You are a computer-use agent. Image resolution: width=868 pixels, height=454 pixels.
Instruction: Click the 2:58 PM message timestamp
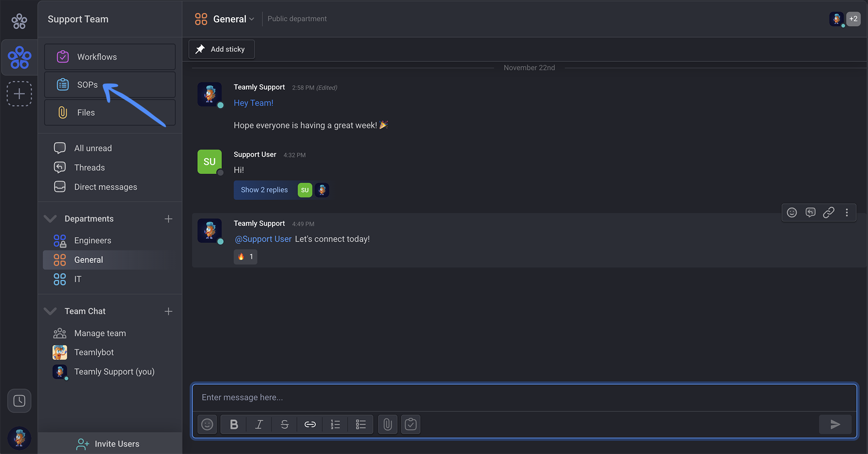(x=303, y=88)
